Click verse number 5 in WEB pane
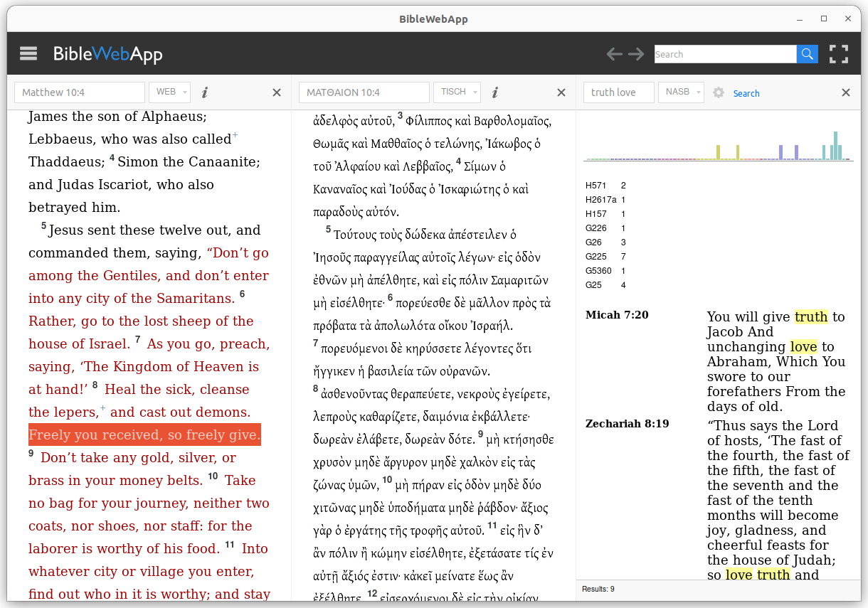868x608 pixels. click(x=43, y=226)
